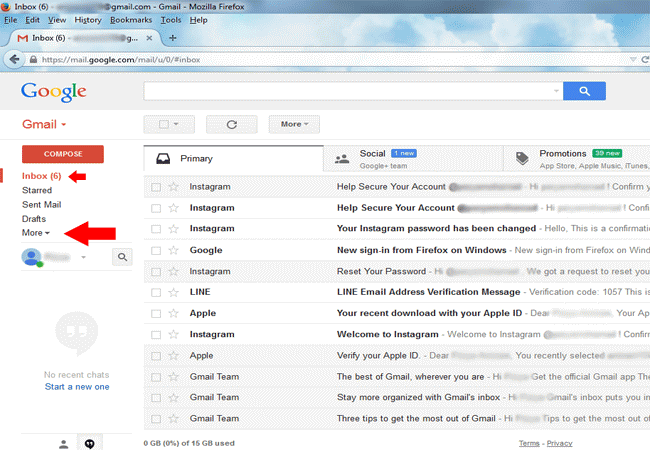Expand the select dropdown arrow in toolbar
650x450 pixels.
click(176, 124)
